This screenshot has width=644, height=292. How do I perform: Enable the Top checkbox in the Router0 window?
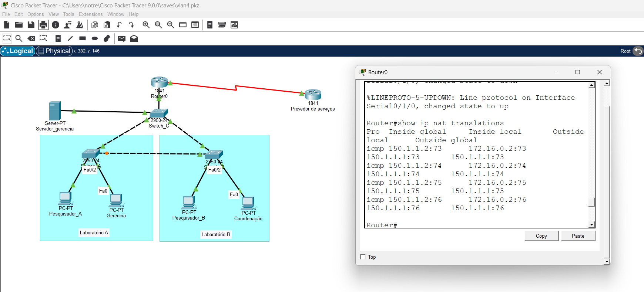[363, 257]
